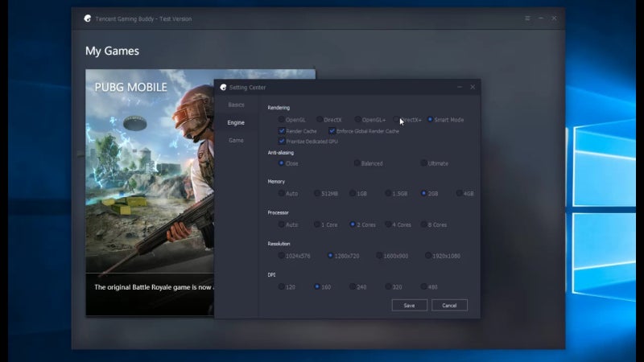The width and height of the screenshot is (644, 362).
Task: Save the engine settings
Action: coord(410,305)
